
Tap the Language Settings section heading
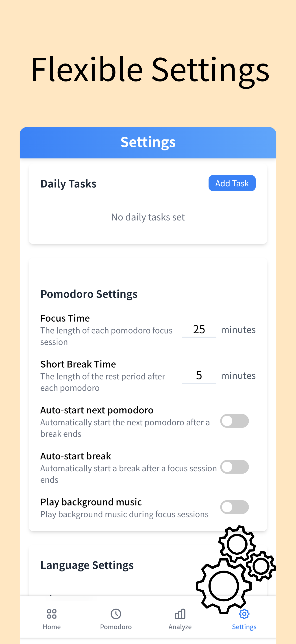[87, 565]
